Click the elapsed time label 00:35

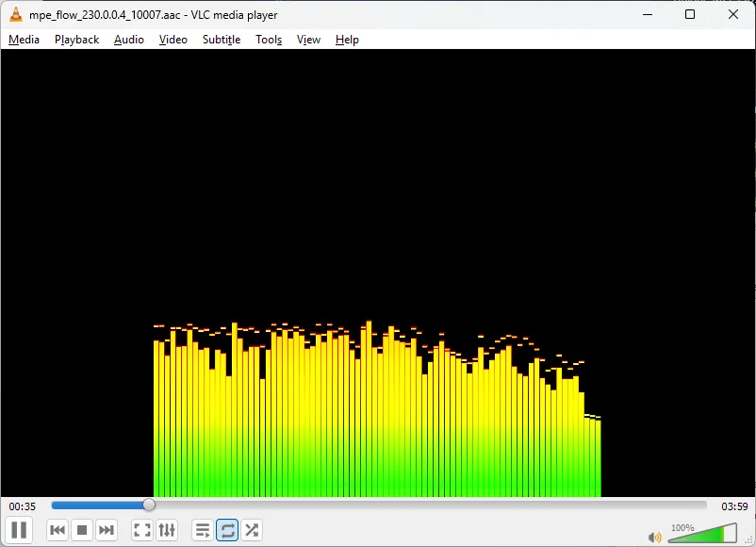coord(23,506)
